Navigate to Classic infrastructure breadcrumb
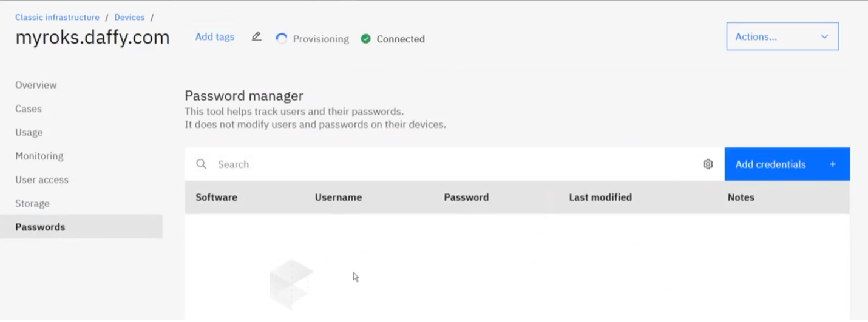 pos(57,18)
